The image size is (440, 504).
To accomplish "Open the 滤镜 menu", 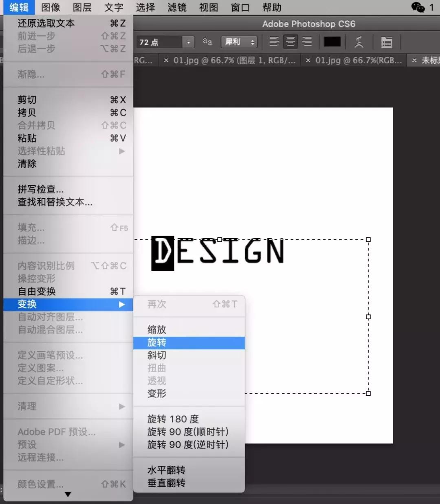I will 177,7.
